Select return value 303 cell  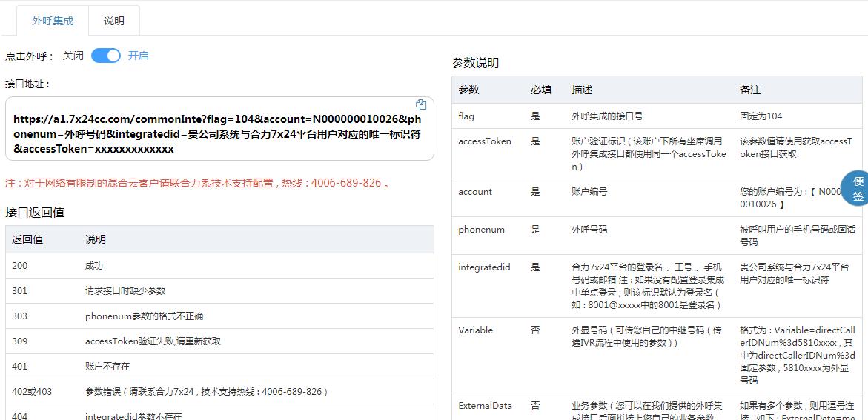[20, 316]
